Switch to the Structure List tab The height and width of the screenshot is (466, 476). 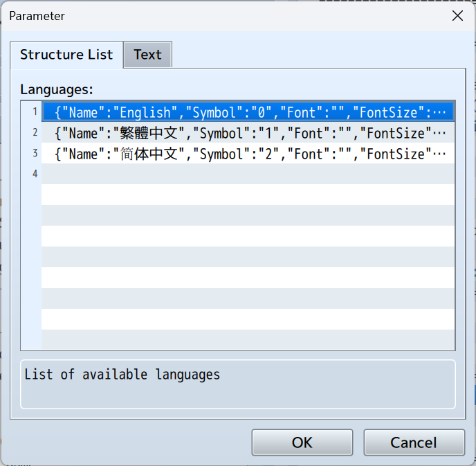(x=66, y=55)
